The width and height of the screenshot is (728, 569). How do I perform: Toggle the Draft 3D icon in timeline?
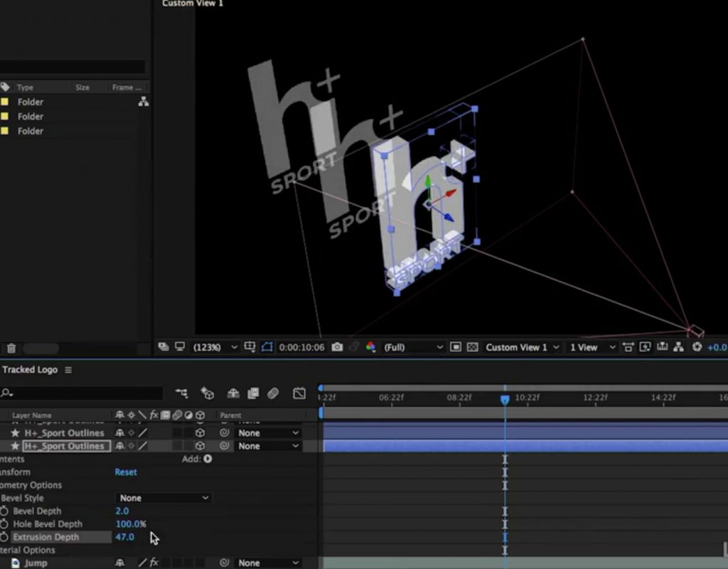tap(207, 393)
